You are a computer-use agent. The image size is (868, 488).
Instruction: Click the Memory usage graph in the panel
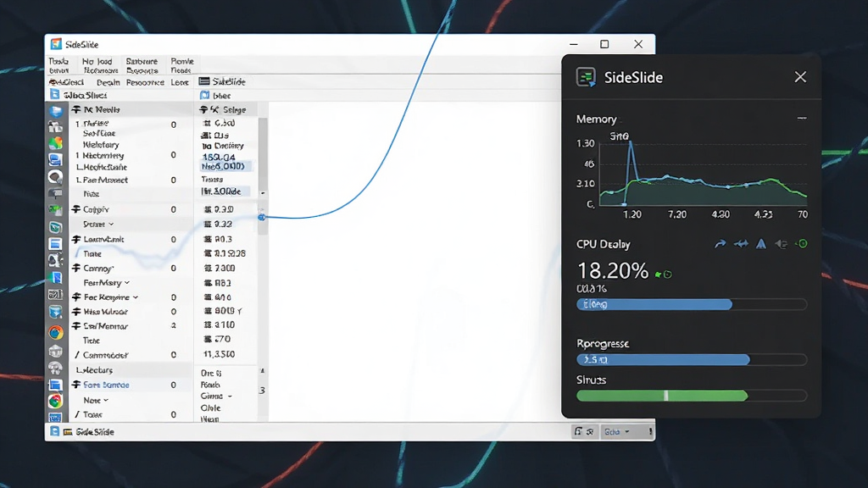click(x=703, y=173)
